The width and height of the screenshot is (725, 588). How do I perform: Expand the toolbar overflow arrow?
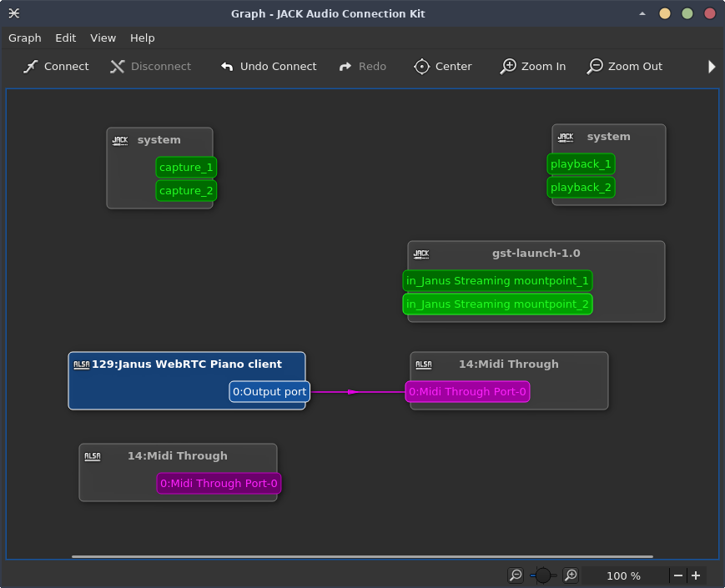pos(712,67)
